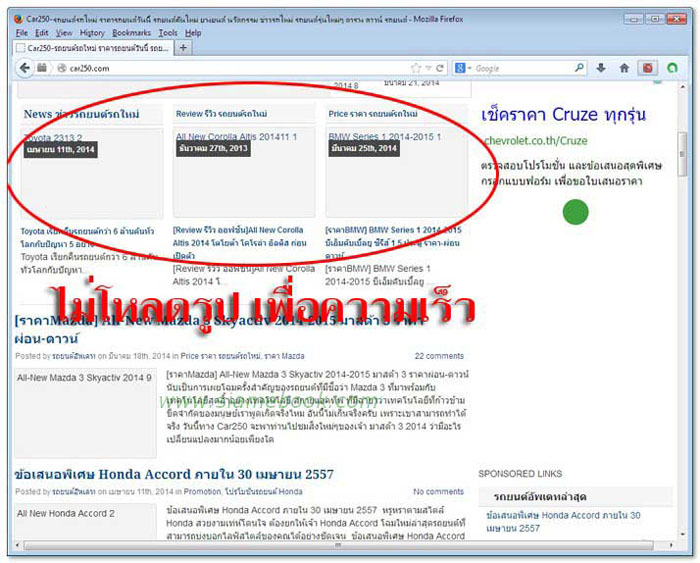The image size is (700, 563).
Task: Select the Car250 browser tab
Action: tap(93, 48)
